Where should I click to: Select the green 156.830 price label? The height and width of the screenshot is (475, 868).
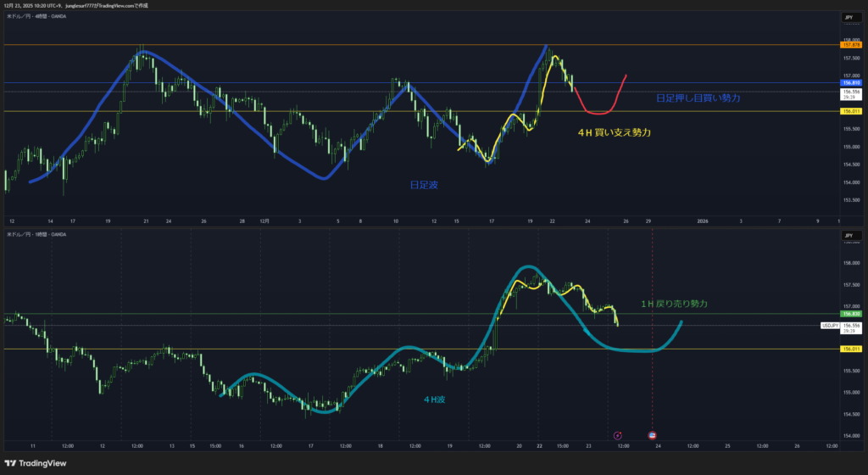pyautogui.click(x=851, y=314)
